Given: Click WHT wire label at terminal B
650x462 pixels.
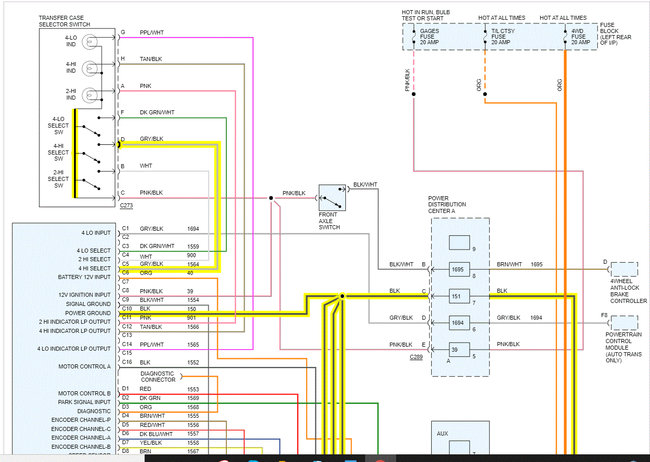Looking at the screenshot, I should (x=146, y=165).
